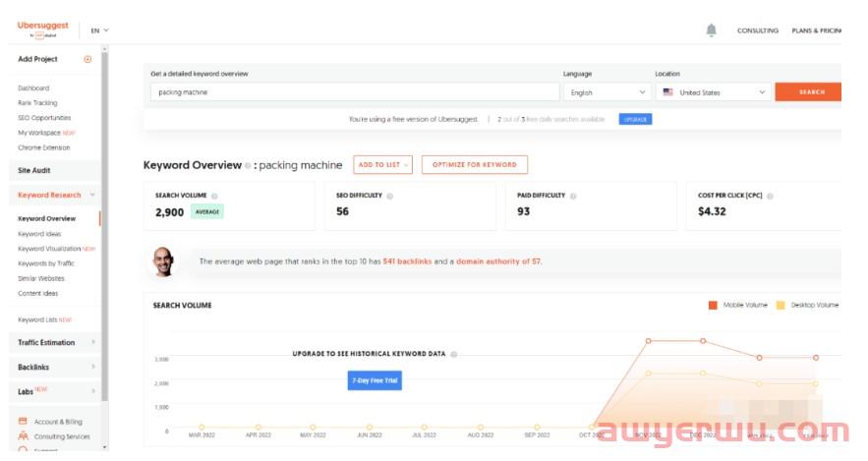
Task: Click the orange Search button
Action: click(x=810, y=92)
